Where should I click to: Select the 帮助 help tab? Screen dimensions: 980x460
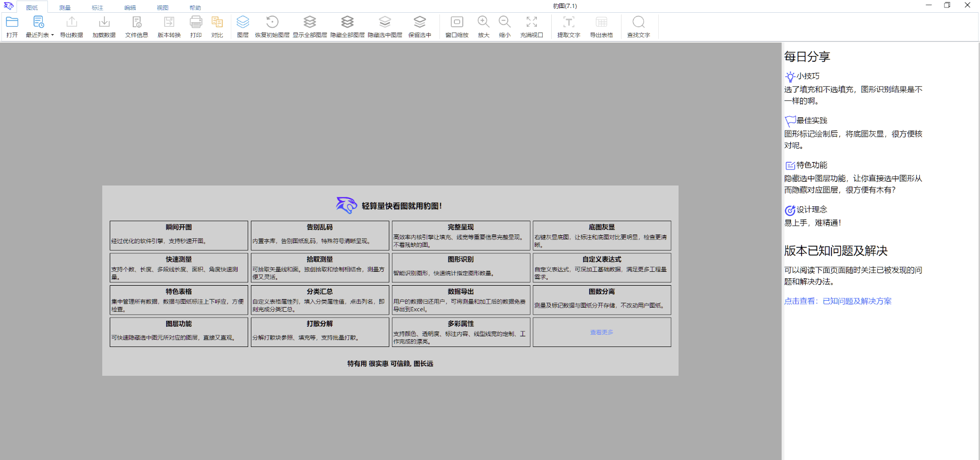195,7
